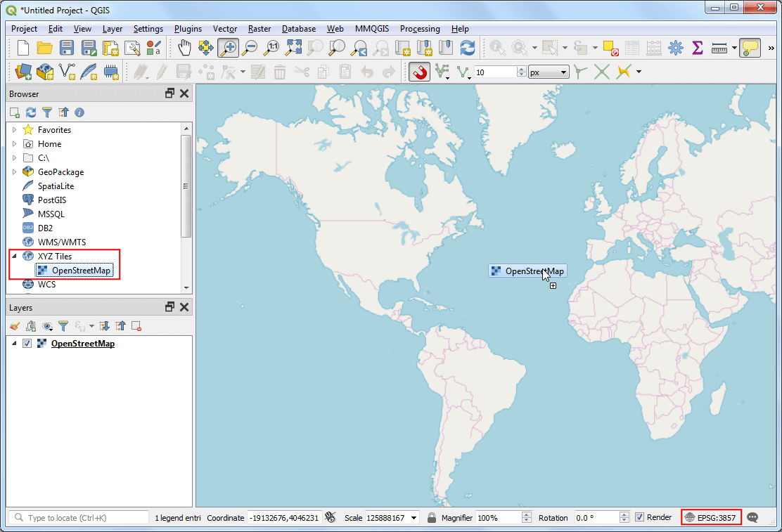Filter the Browser panel items
The width and height of the screenshot is (782, 532).
(47, 112)
